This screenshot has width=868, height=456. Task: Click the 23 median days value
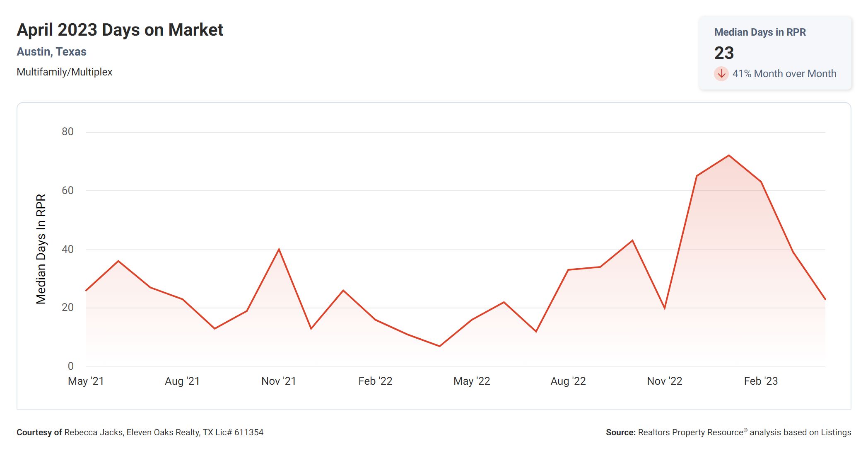tap(724, 53)
